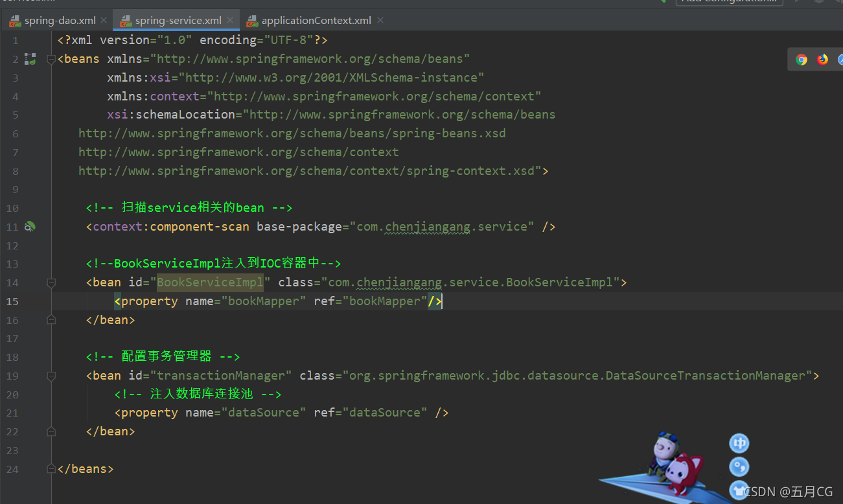Click line number 9 in the gutter

click(x=16, y=190)
